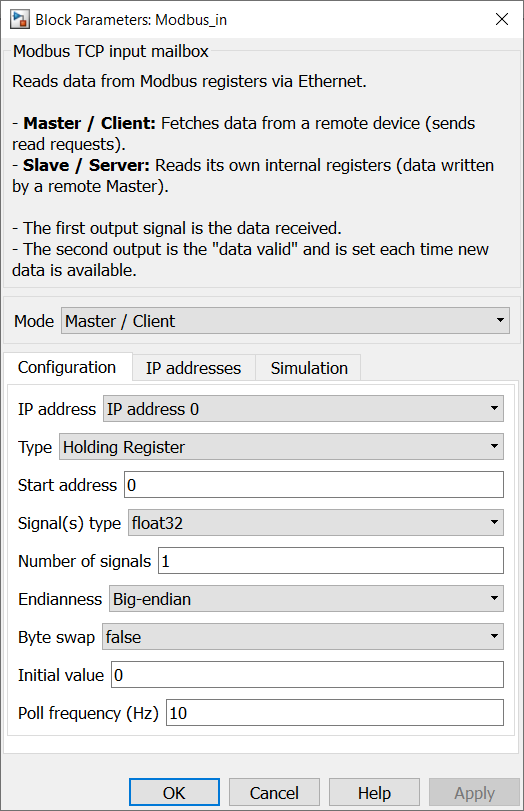524x811 pixels.
Task: Open the Type dropdown showing Holding Register
Action: click(x=281, y=446)
